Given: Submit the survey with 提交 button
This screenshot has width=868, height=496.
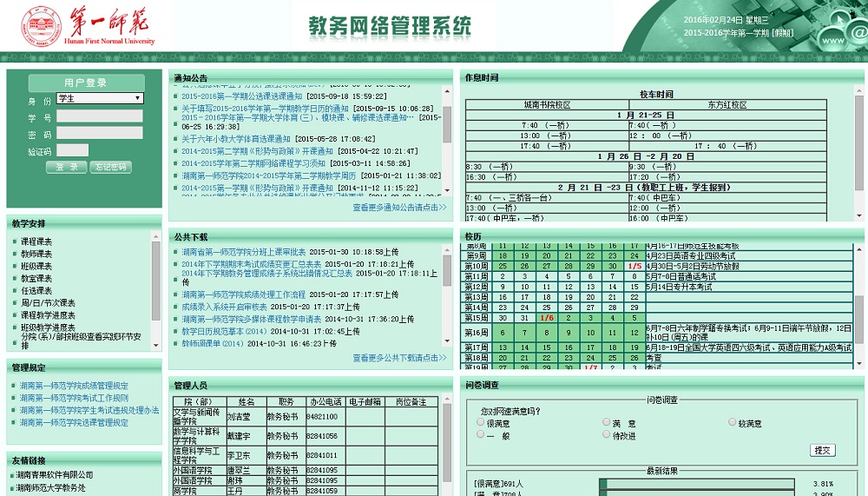Looking at the screenshot, I should click(822, 450).
